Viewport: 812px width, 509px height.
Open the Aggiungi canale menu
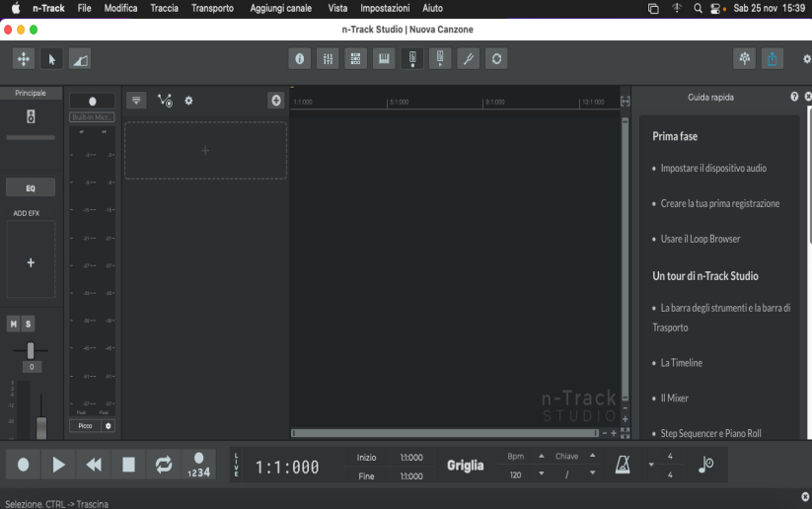coord(280,8)
